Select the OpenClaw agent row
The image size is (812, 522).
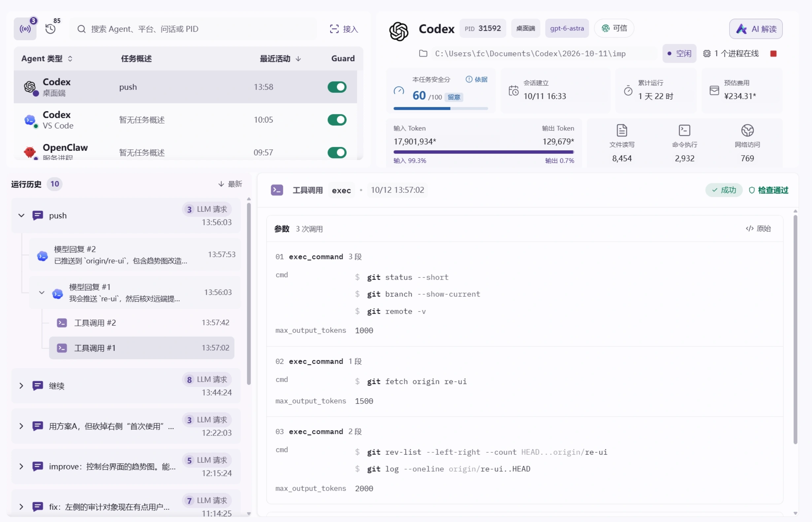(x=186, y=149)
